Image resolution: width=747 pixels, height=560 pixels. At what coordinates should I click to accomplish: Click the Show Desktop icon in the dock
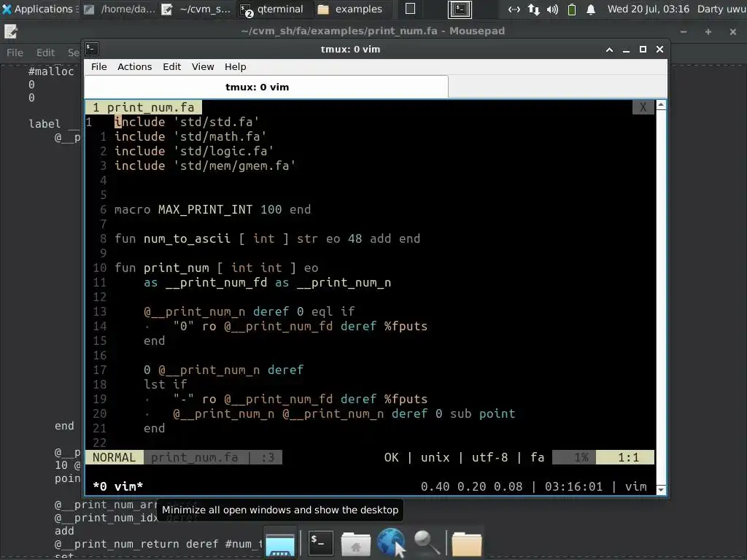click(x=280, y=543)
